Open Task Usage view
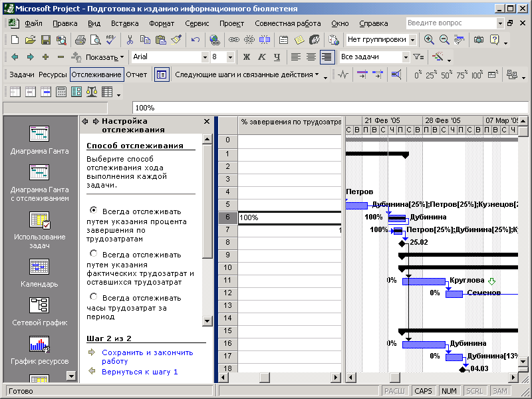This screenshot has width=532, height=399. [x=39, y=230]
